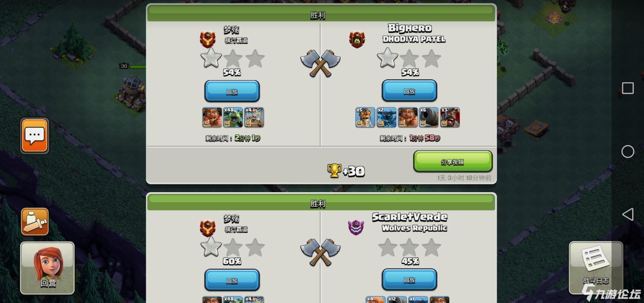644x303 pixels.
Task: Tap the Android home circle button
Action: (x=628, y=151)
